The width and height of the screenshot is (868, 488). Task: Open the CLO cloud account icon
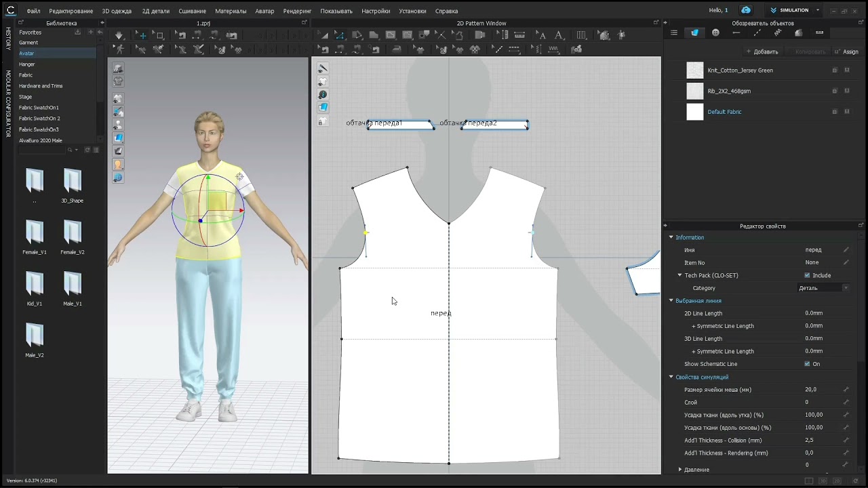click(746, 10)
